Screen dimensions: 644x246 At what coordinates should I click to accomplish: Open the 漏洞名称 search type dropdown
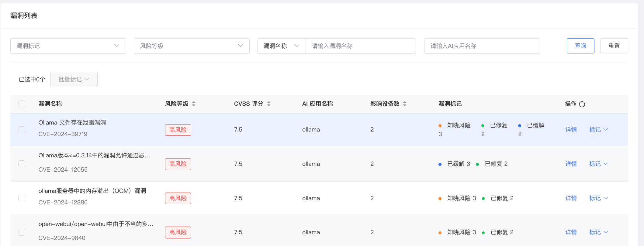pyautogui.click(x=281, y=46)
